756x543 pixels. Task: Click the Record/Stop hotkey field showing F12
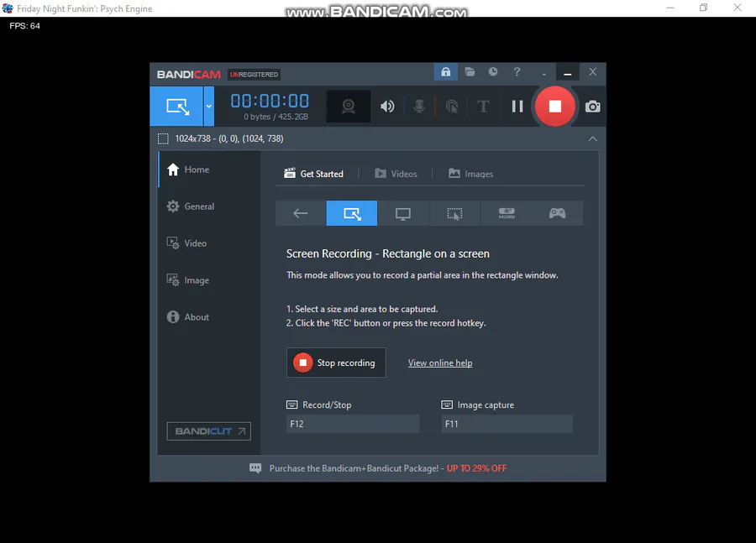click(x=353, y=424)
